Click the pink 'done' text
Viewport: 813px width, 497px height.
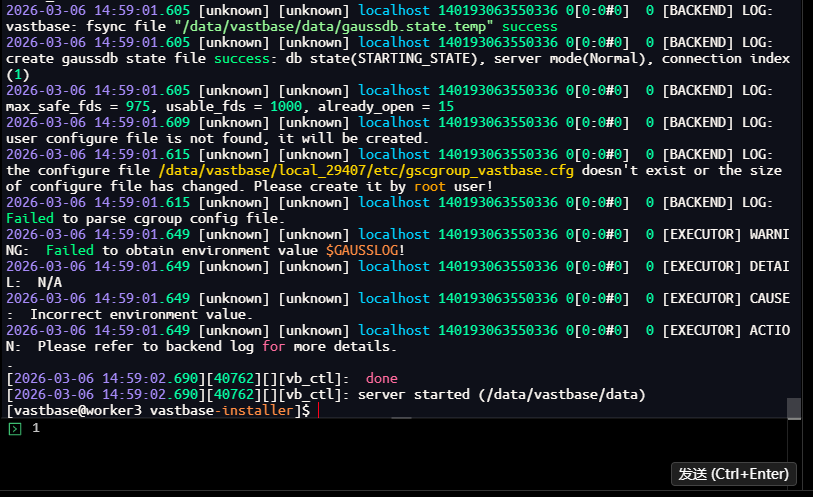click(382, 378)
